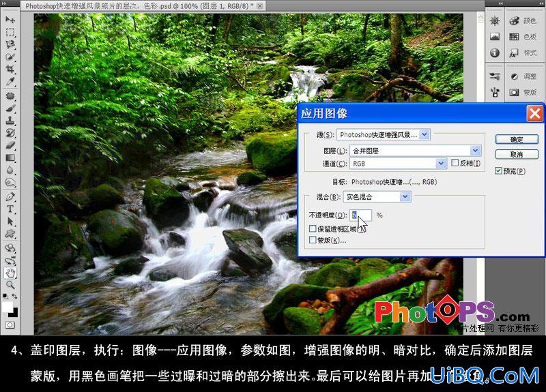
Task: Enable the 蒙版(K) checkbox
Action: click(313, 240)
